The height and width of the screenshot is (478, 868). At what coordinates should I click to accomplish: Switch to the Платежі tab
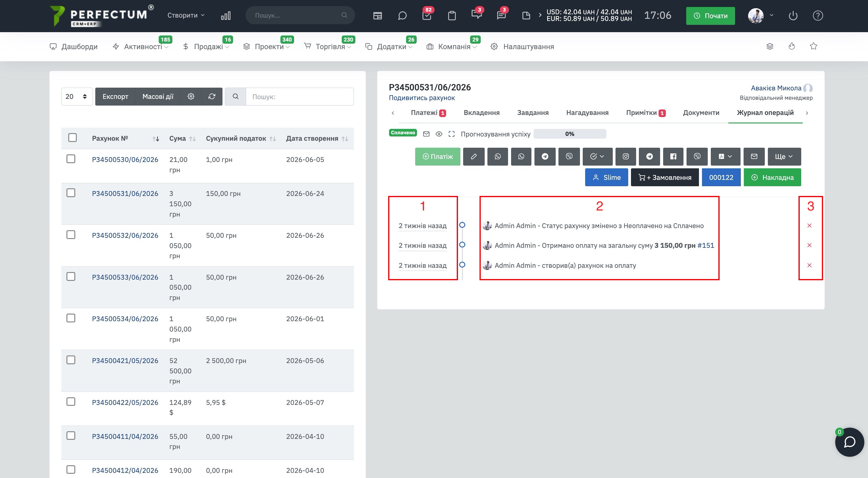428,113
